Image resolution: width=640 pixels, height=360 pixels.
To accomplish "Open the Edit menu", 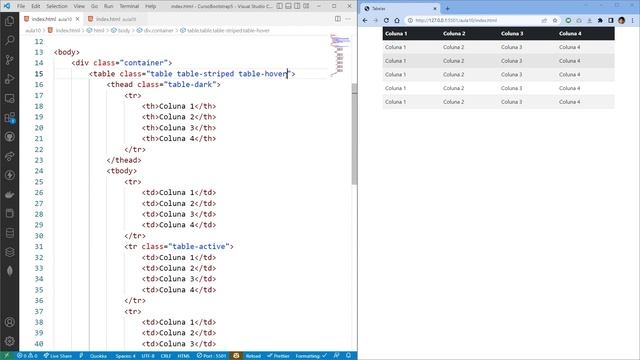I will click(36, 6).
